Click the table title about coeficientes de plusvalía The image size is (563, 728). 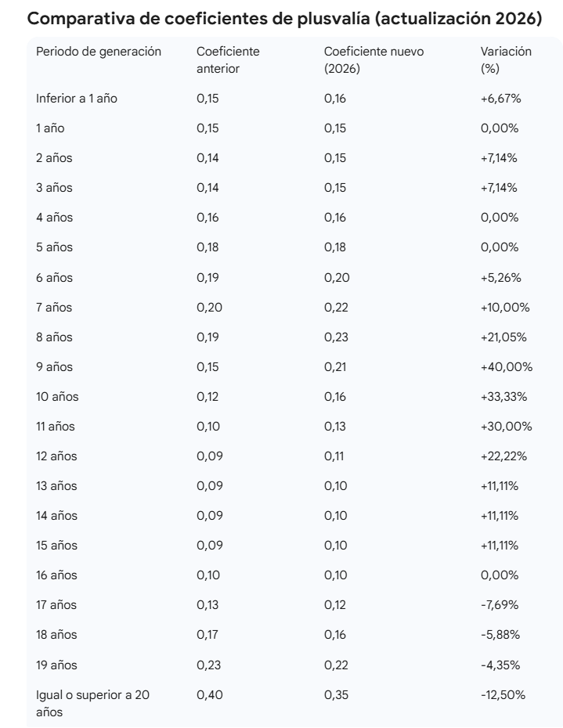click(285, 17)
